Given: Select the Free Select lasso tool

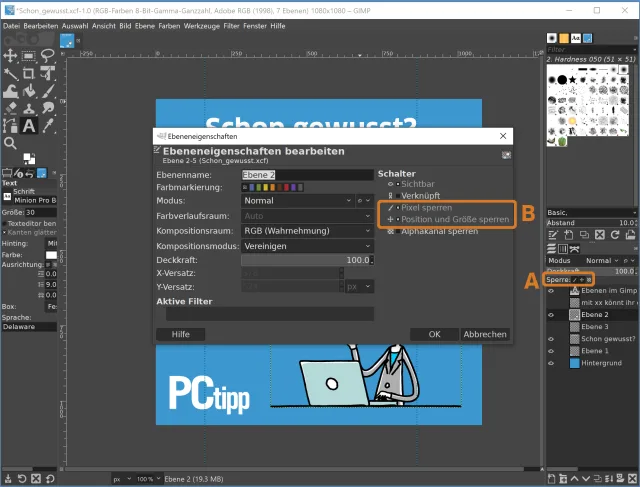Looking at the screenshot, I should pos(47,55).
